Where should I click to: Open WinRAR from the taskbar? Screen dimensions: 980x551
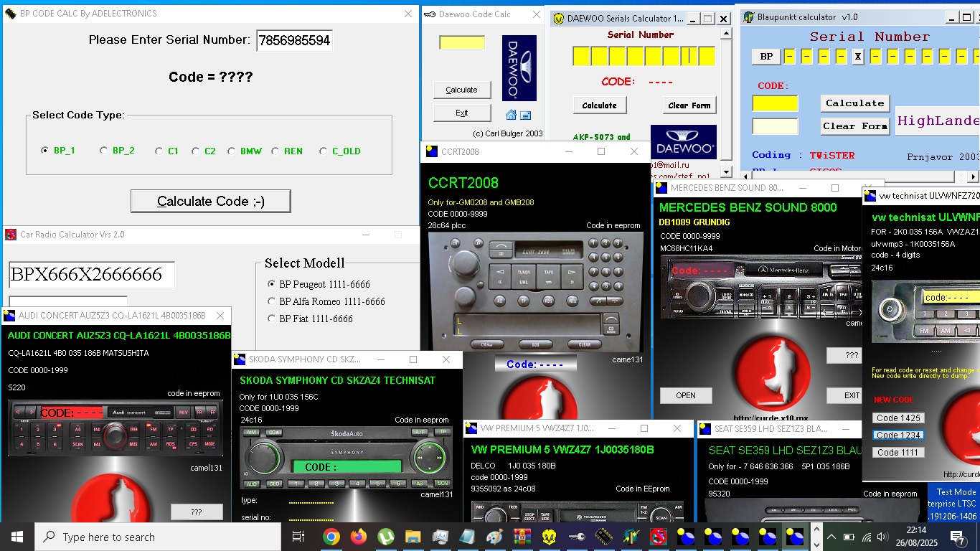[522, 537]
